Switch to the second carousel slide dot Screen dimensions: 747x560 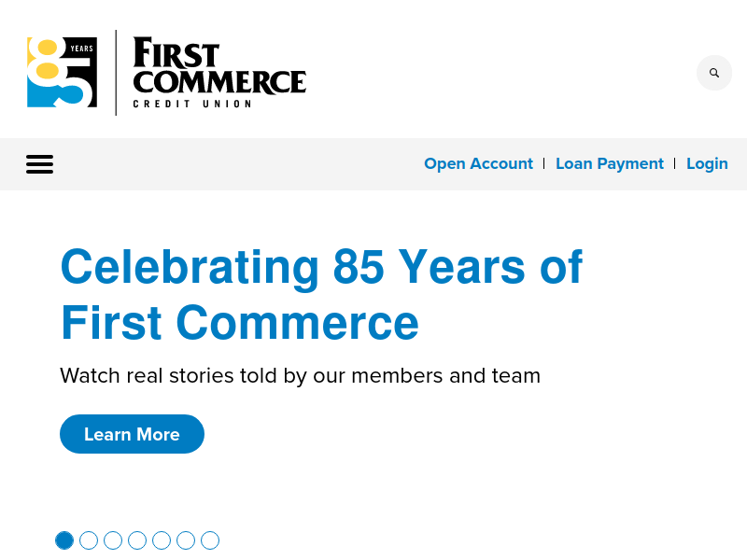coord(89,540)
